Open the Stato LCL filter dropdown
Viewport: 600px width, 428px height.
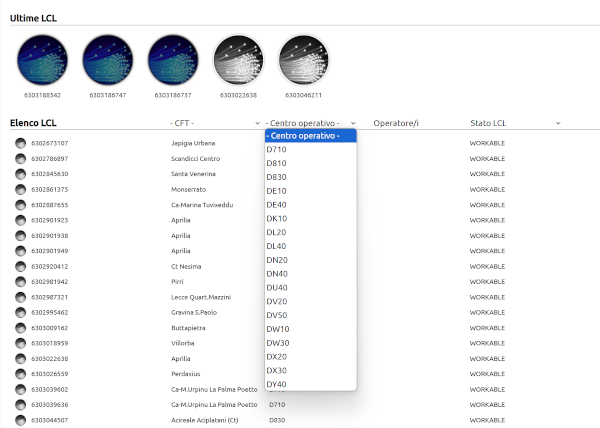tap(515, 122)
